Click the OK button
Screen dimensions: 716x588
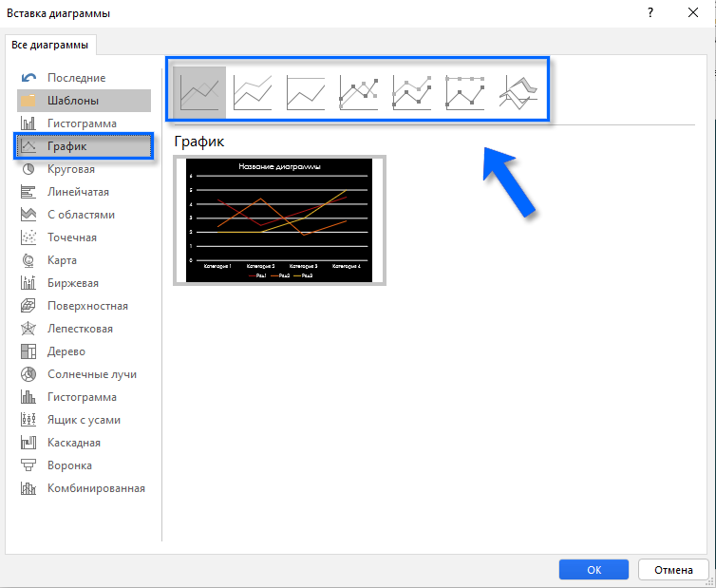(594, 570)
